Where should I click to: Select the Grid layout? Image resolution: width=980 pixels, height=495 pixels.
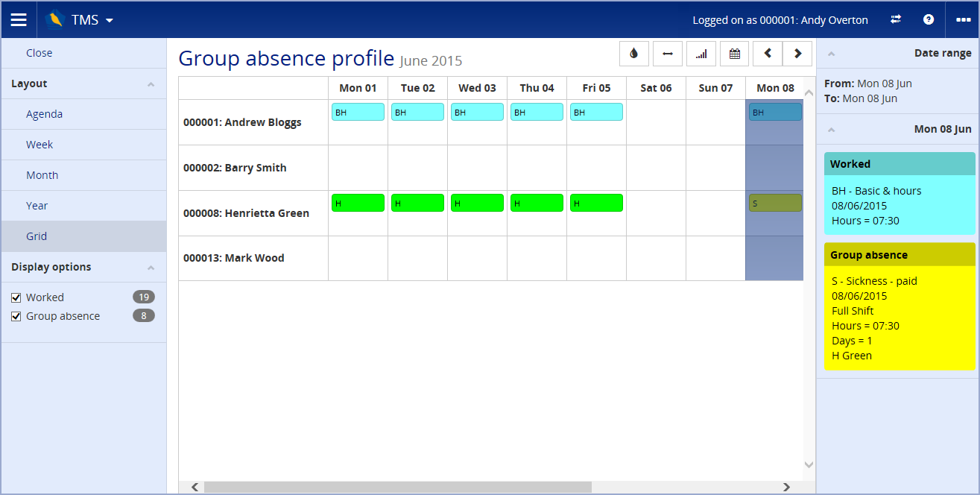[x=83, y=236]
